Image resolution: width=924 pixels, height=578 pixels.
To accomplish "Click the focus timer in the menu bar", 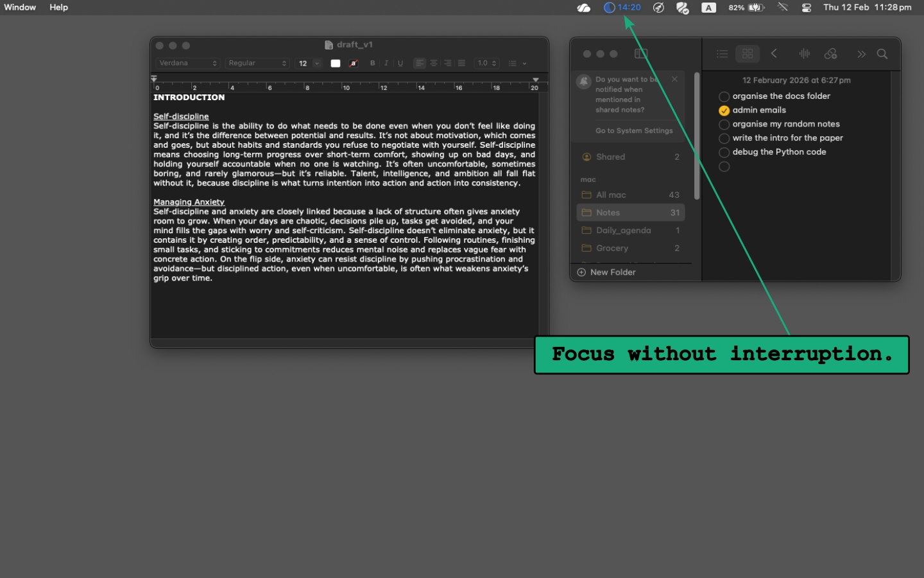I will click(x=621, y=7).
